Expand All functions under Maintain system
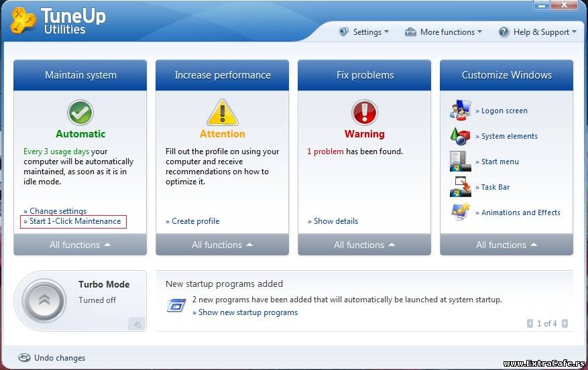Viewport: 588px width, 370px height. pyautogui.click(x=80, y=245)
